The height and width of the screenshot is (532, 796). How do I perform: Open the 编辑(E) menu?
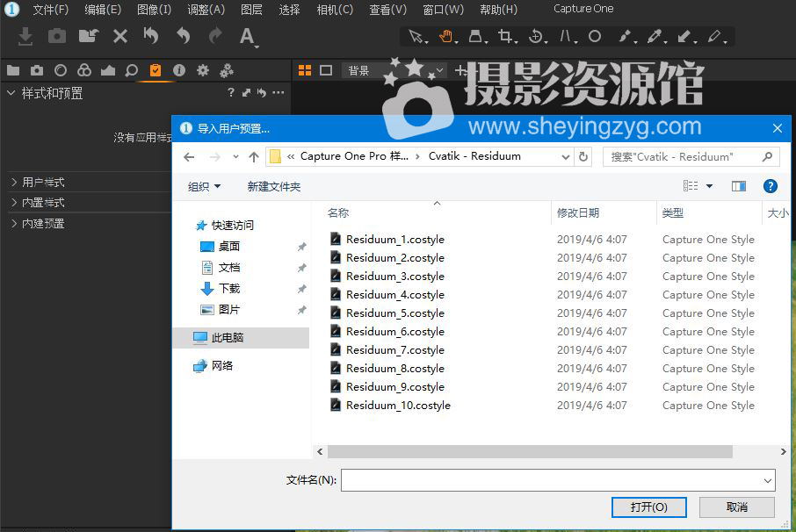tap(103, 9)
